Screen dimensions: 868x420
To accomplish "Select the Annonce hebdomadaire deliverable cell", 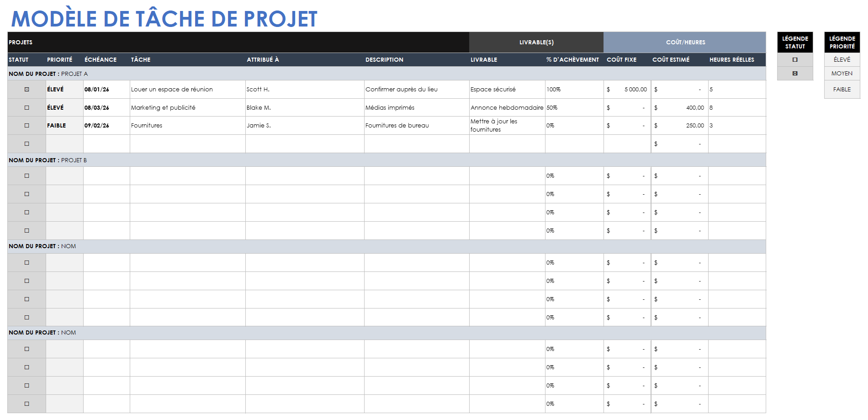I will pos(507,108).
